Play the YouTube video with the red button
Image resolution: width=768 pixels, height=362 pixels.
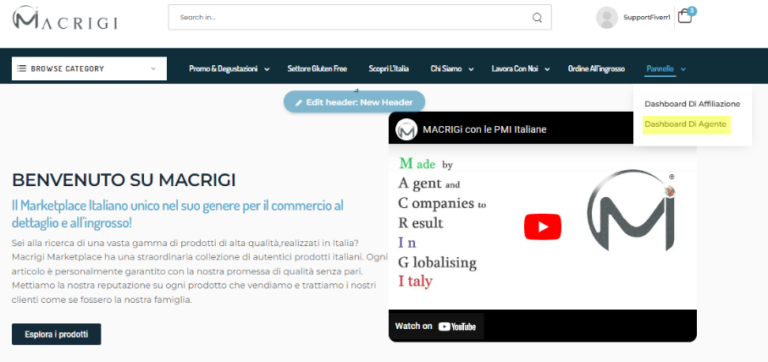click(542, 227)
